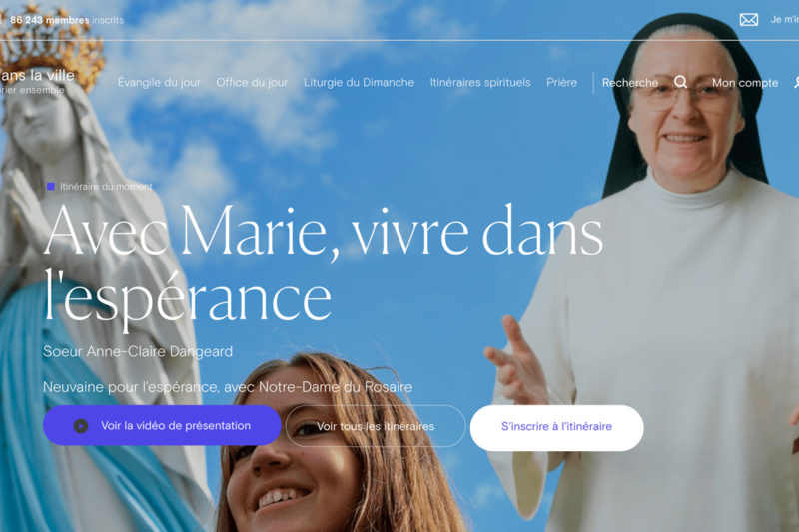Click Voir tous les itinéraires button
This screenshot has width=799, height=532.
coord(376,426)
